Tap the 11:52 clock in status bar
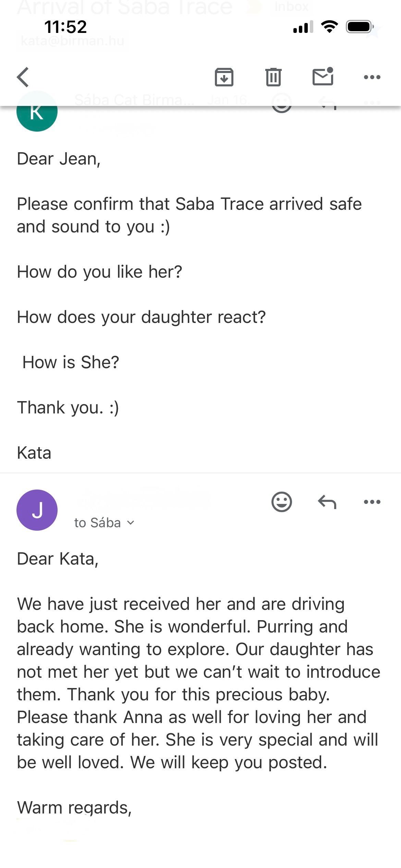This screenshot has width=401, height=868. click(x=65, y=27)
